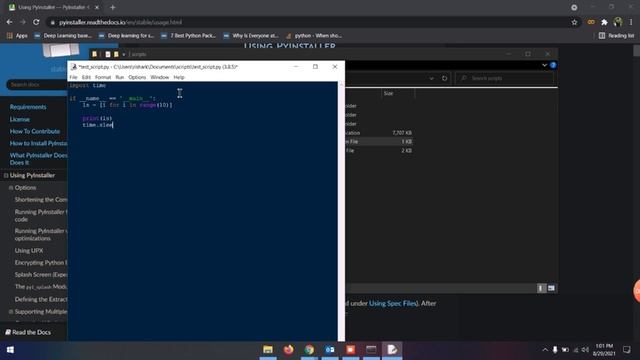The image size is (640, 360).
Task: Bookmark this page with the star icon
Action: point(574,22)
